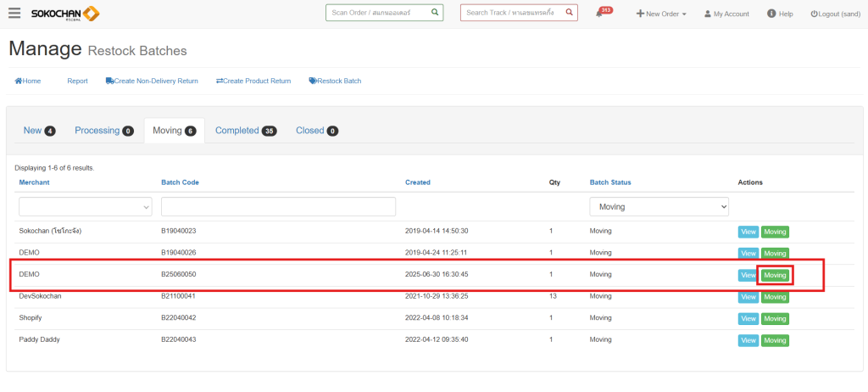Open the Batch Status filter dropdown

coord(659,206)
